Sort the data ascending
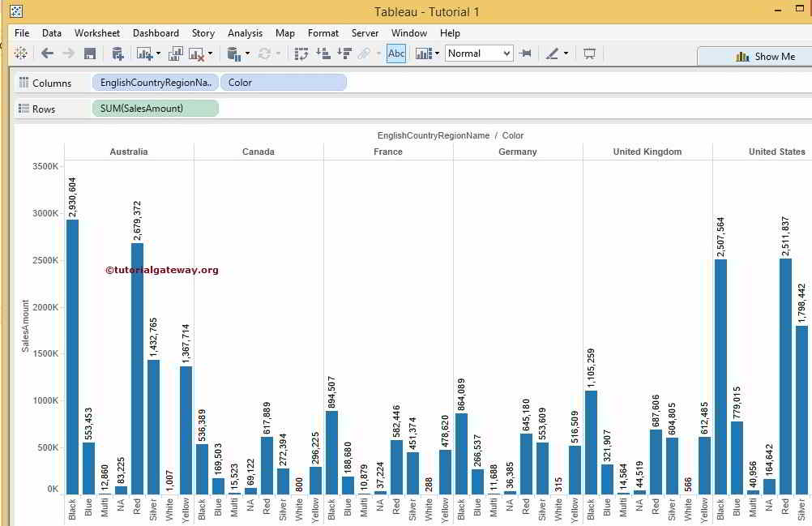This screenshot has width=812, height=526. point(325,55)
